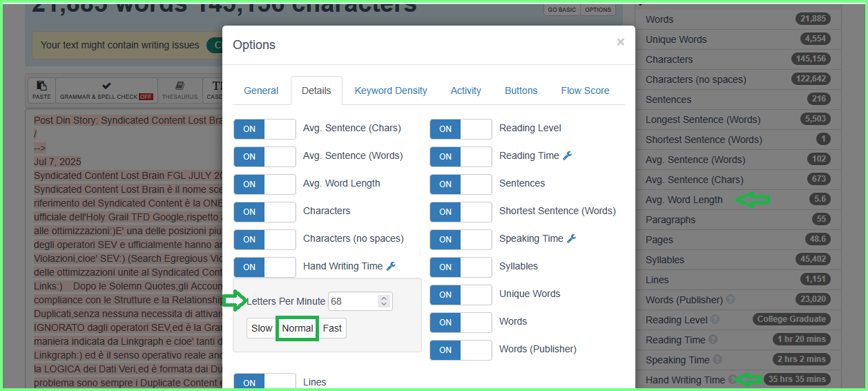The width and height of the screenshot is (868, 391).
Task: Open the Buttons tab
Action: (x=521, y=90)
